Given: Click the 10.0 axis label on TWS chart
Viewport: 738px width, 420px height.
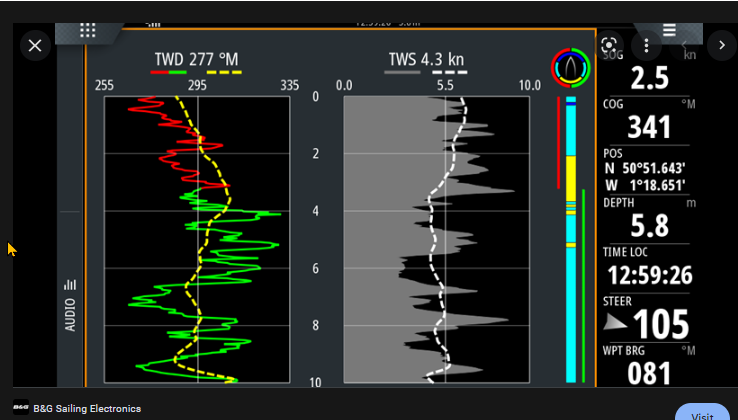Looking at the screenshot, I should (529, 85).
